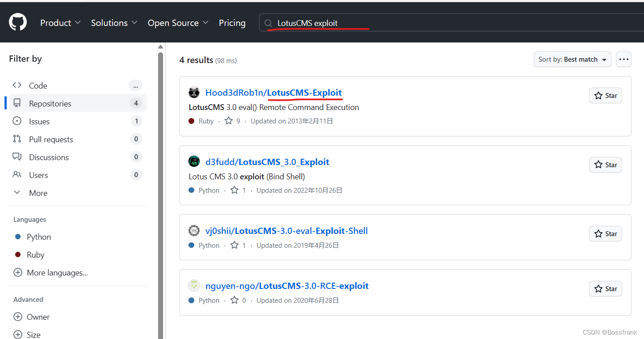
Task: Click star count on LotusCMS_3.0_Exploit
Action: (x=238, y=190)
